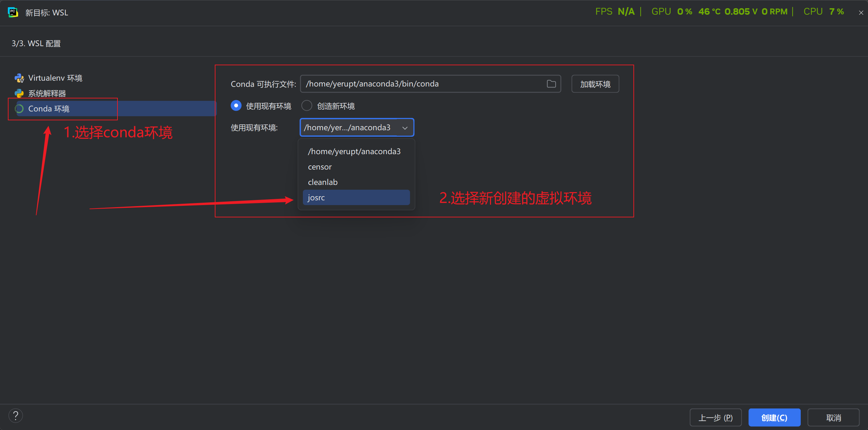Screen dimensions: 868x430
Task: Close the WSL dialog with X icon
Action: point(861,13)
